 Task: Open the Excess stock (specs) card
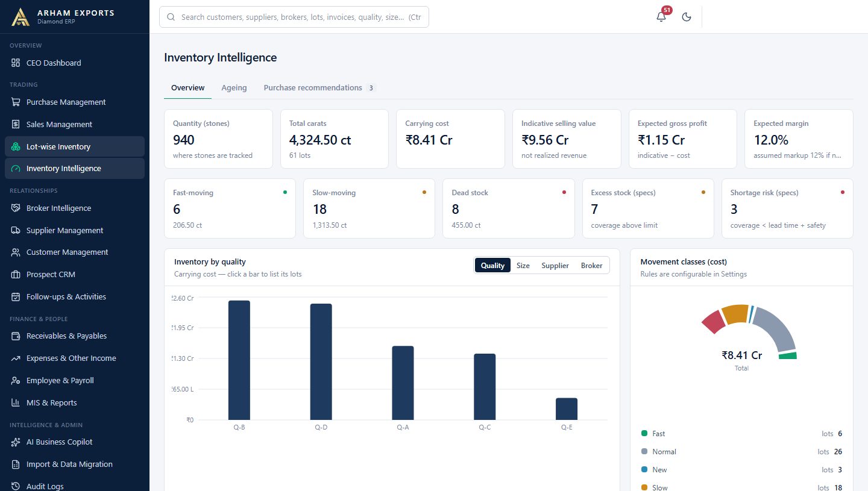[x=648, y=208]
